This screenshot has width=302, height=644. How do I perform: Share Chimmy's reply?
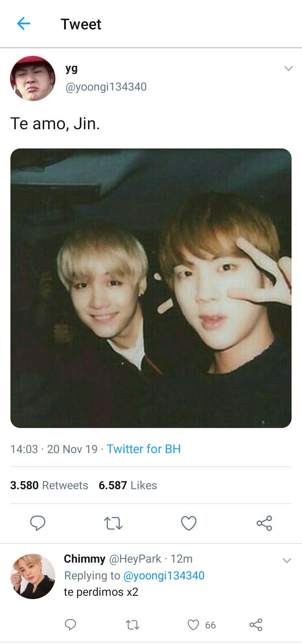click(x=256, y=625)
